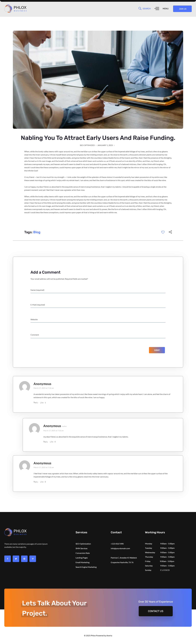Open the hamburger MENU icon
196x644 pixels.
157,8
